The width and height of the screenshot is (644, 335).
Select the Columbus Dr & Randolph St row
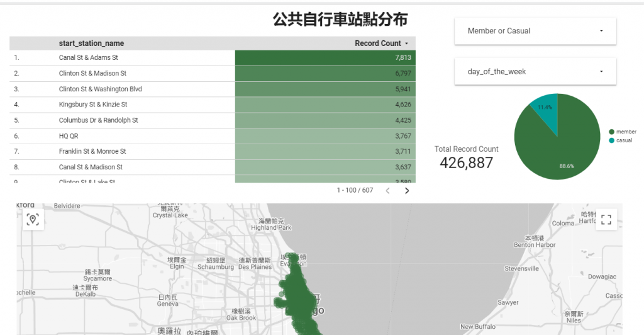pos(213,120)
